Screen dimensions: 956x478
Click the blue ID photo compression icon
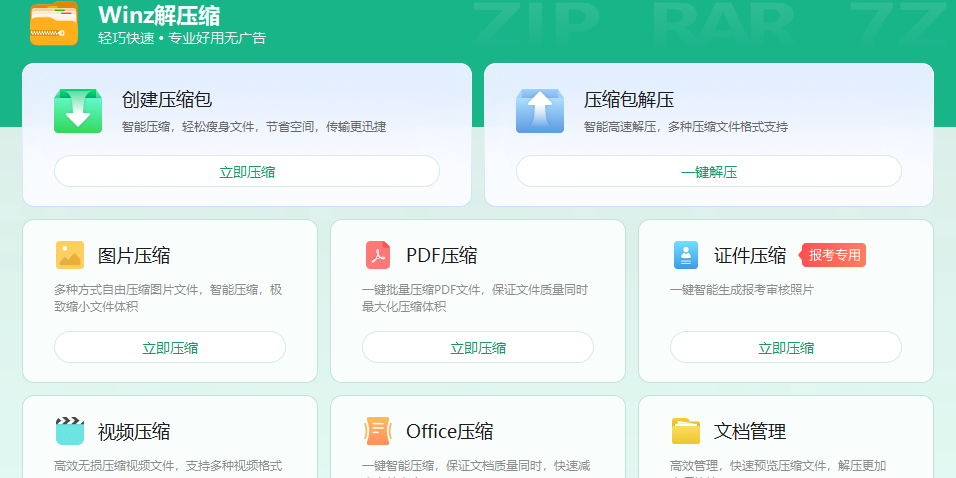click(686, 255)
